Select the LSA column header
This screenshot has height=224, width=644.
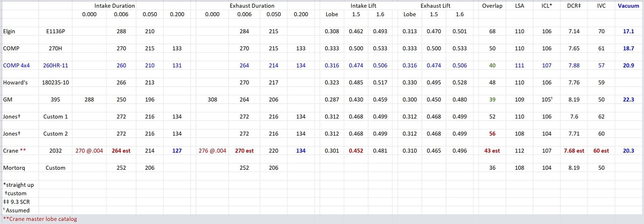pyautogui.click(x=520, y=6)
